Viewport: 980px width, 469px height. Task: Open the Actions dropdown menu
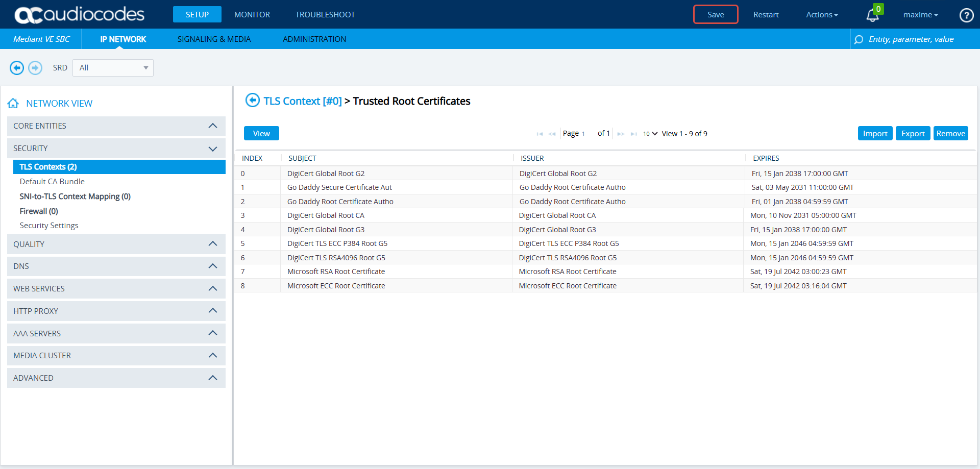[822, 15]
